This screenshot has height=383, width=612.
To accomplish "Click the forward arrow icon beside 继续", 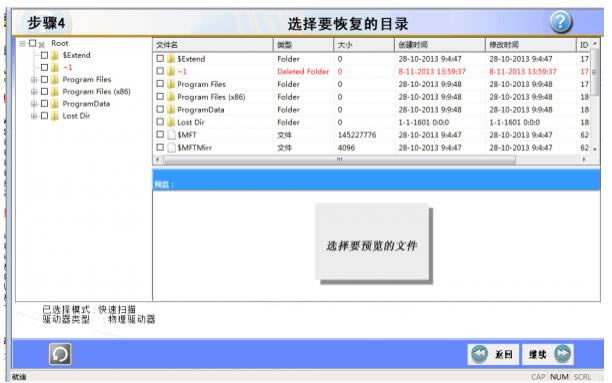I will coord(562,354).
